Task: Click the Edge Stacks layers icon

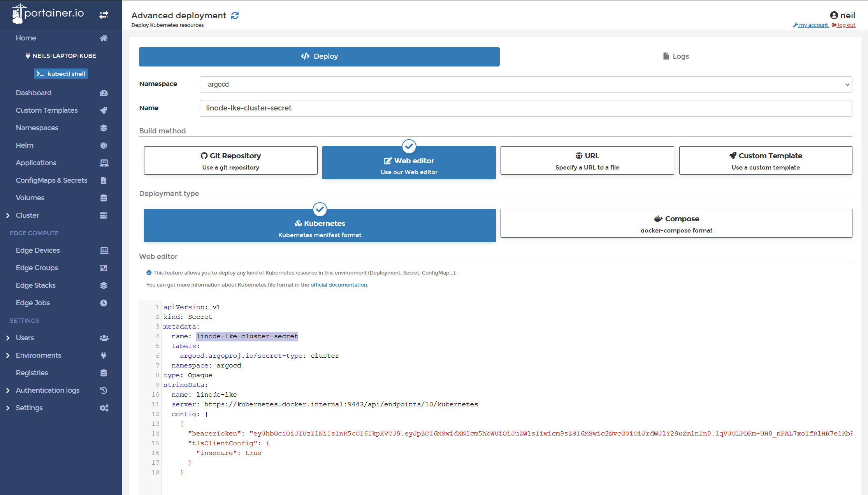Action: pyautogui.click(x=104, y=285)
